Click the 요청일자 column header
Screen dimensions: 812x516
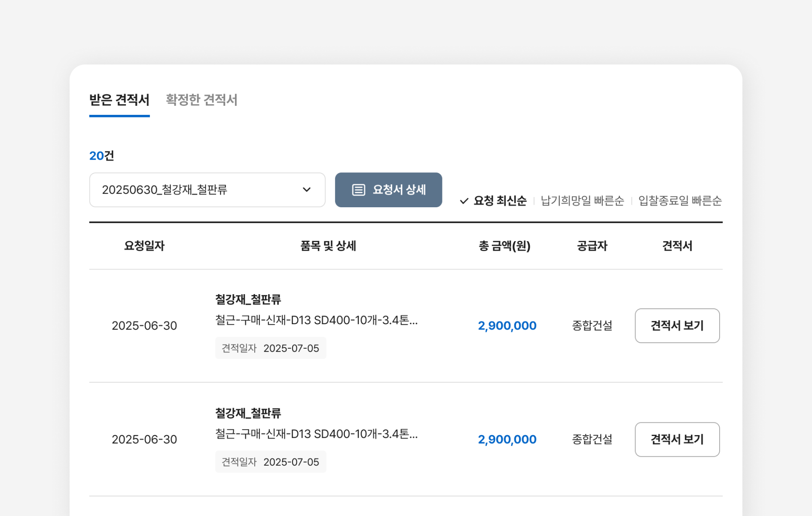click(144, 246)
